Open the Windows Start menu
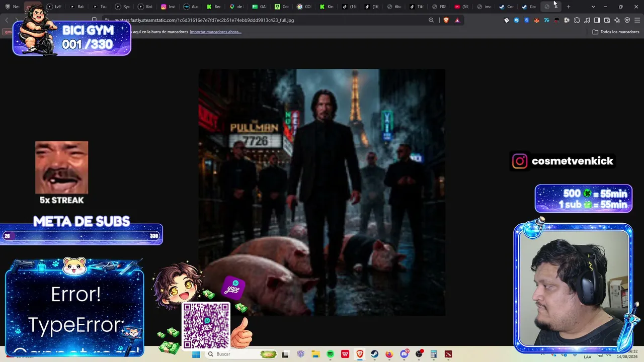This screenshot has width=644, height=362. [x=196, y=354]
